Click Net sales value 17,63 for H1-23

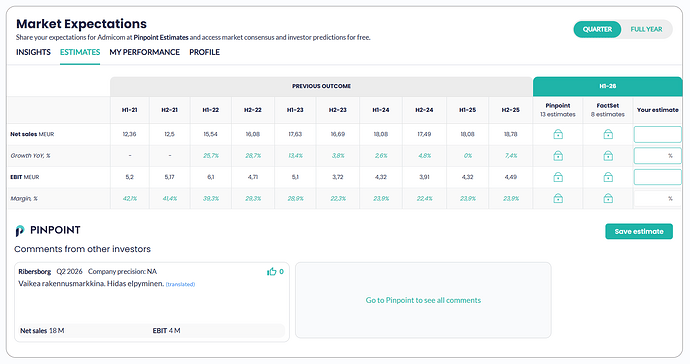tap(295, 134)
